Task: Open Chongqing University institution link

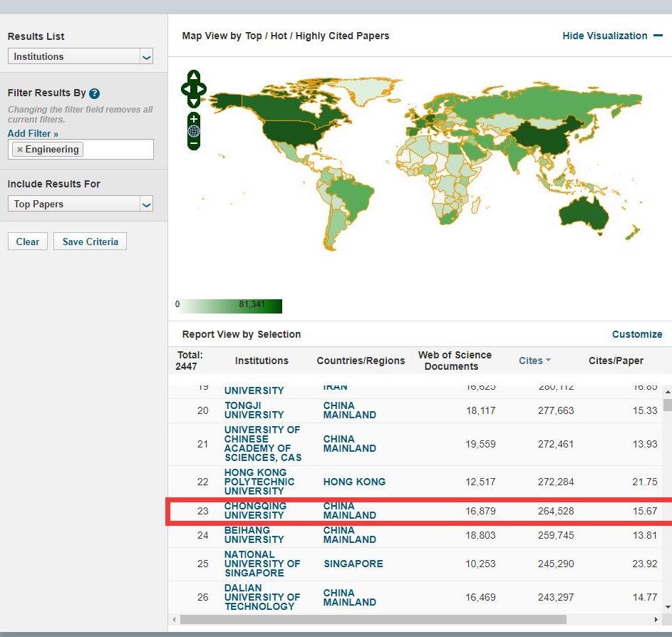Action: click(254, 511)
